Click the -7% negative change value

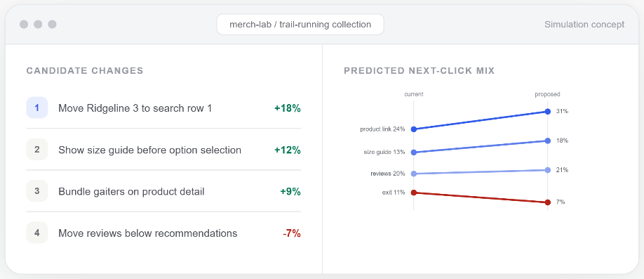point(292,233)
